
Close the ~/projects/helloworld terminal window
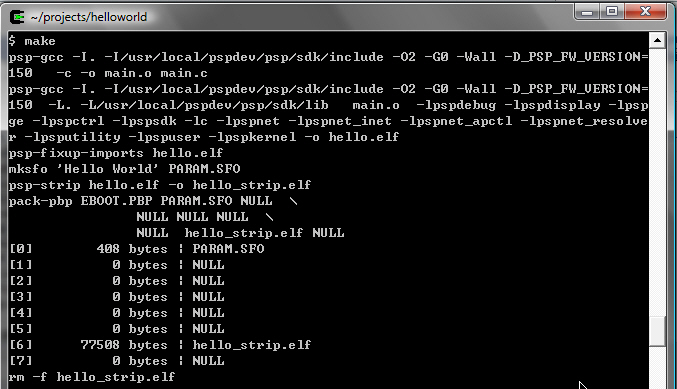[x=645, y=11]
